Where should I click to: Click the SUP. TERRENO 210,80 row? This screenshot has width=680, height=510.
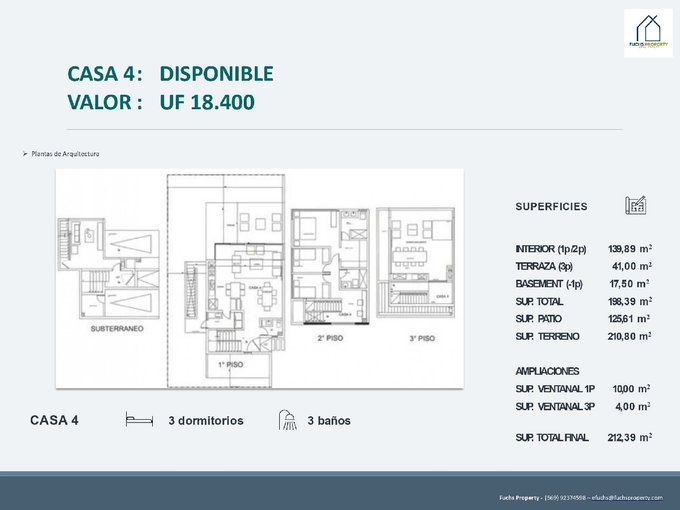pos(584,336)
